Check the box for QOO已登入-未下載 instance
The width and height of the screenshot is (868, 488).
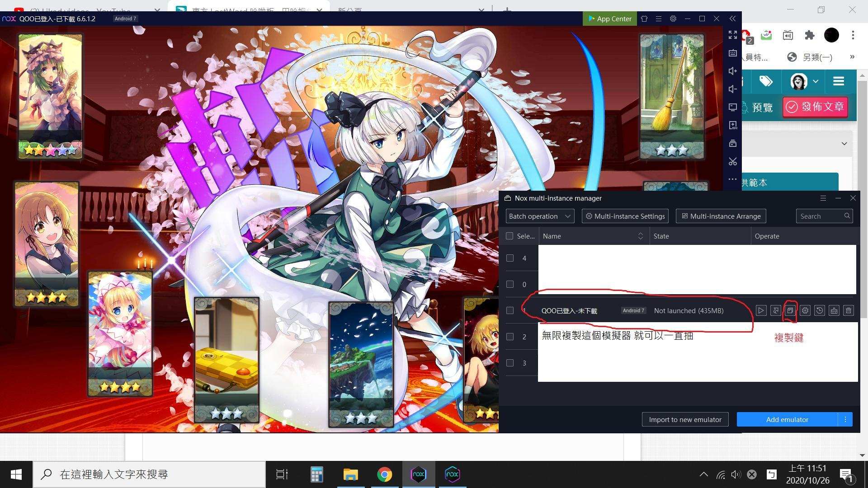pos(510,310)
